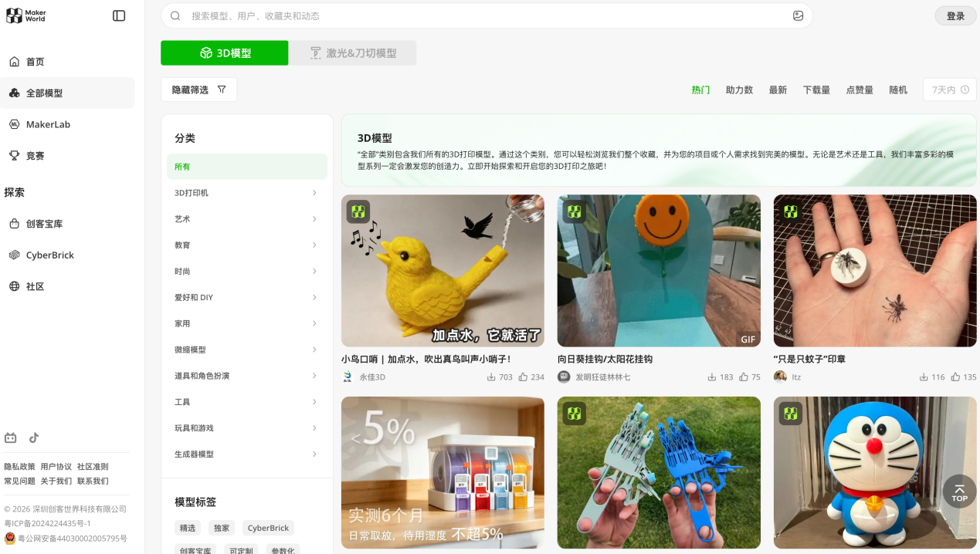Open the Bilibili social icon in footer
Viewport: 980px width, 554px height.
point(11,437)
